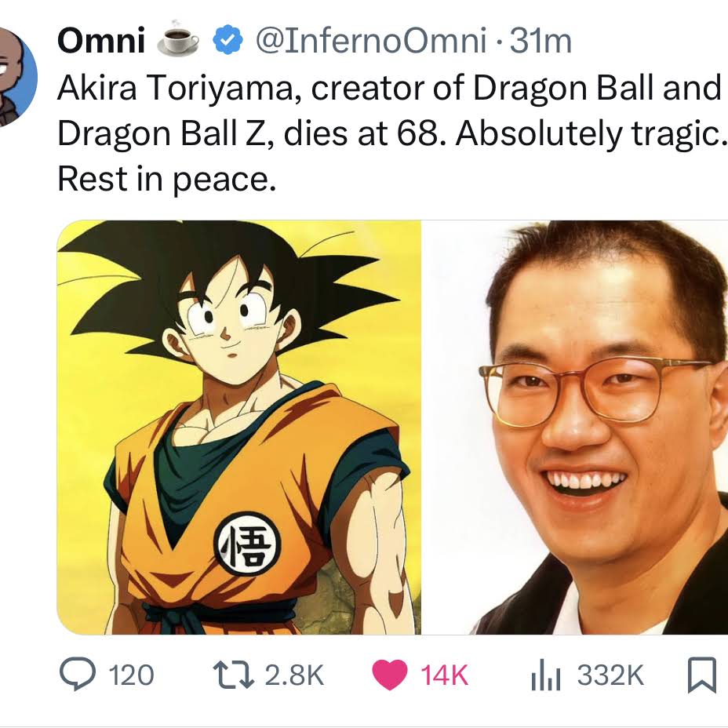Click the kanji emblem on Goku's gi

(247, 544)
